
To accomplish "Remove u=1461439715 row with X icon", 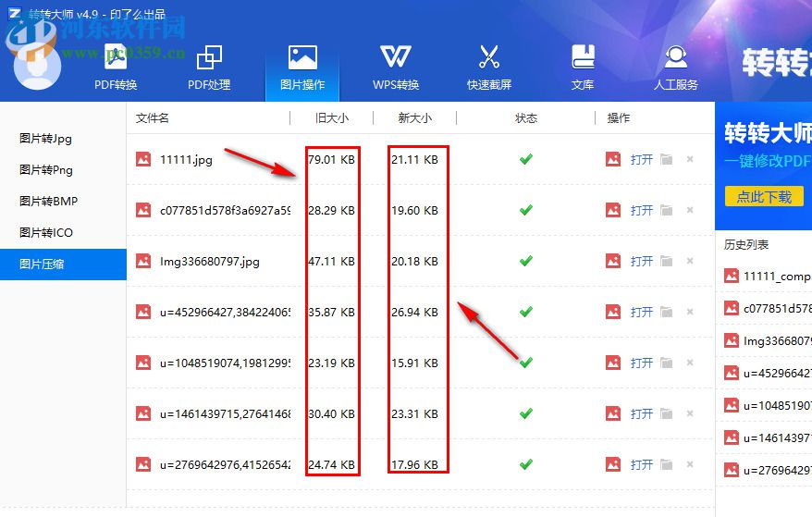I will [x=690, y=412].
